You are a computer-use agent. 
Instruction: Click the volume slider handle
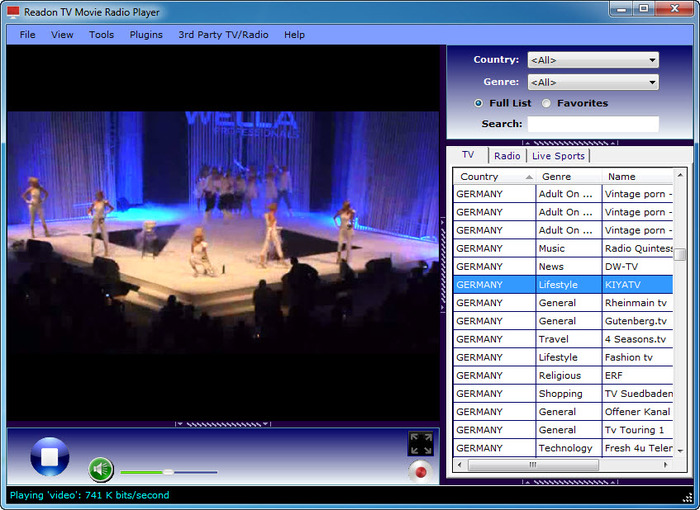[x=168, y=472]
